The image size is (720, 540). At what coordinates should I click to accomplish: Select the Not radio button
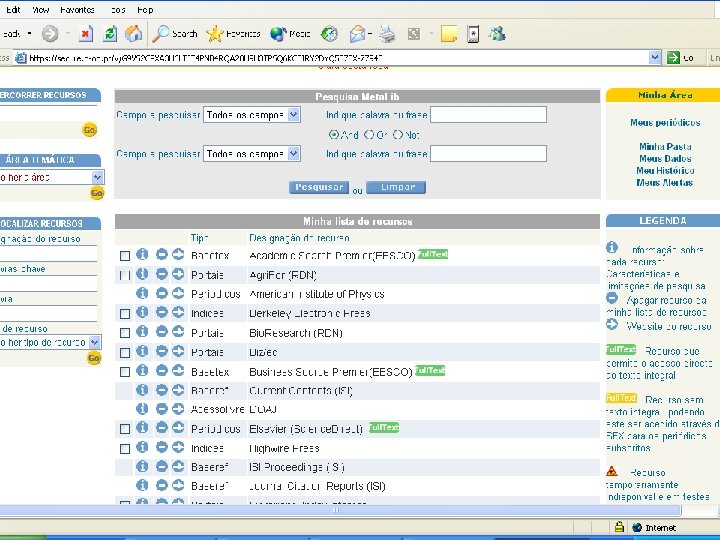tap(398, 135)
